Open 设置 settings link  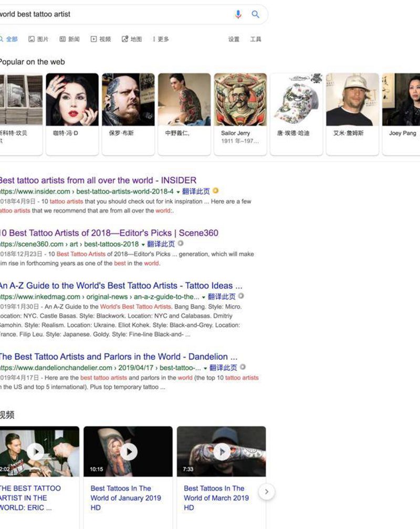click(x=234, y=39)
